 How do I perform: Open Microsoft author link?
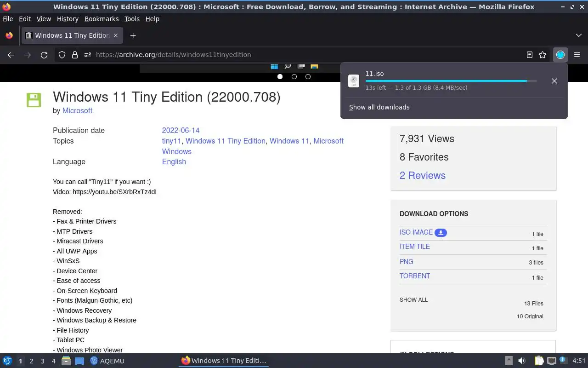pyautogui.click(x=77, y=110)
